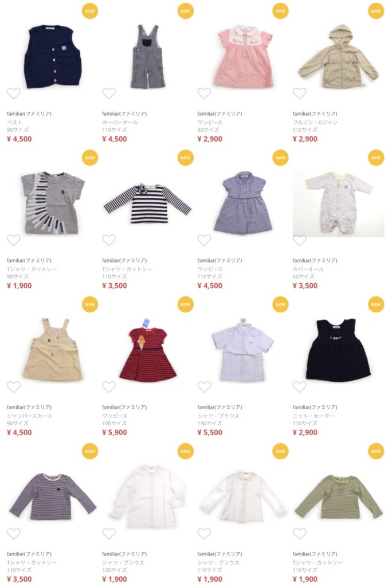Click heart icon on striped overalls item
Viewport: 392px width, 587px height.
pyautogui.click(x=109, y=93)
